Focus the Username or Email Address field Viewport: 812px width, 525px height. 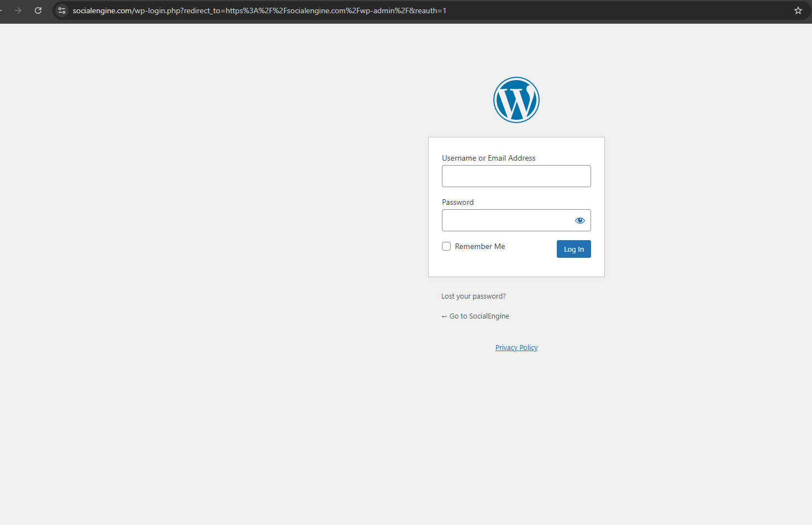(516, 176)
